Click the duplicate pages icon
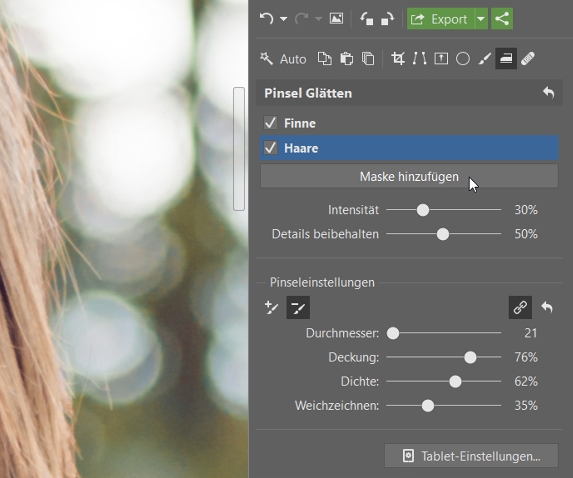Viewport: 573px width, 478px height. 368,58
